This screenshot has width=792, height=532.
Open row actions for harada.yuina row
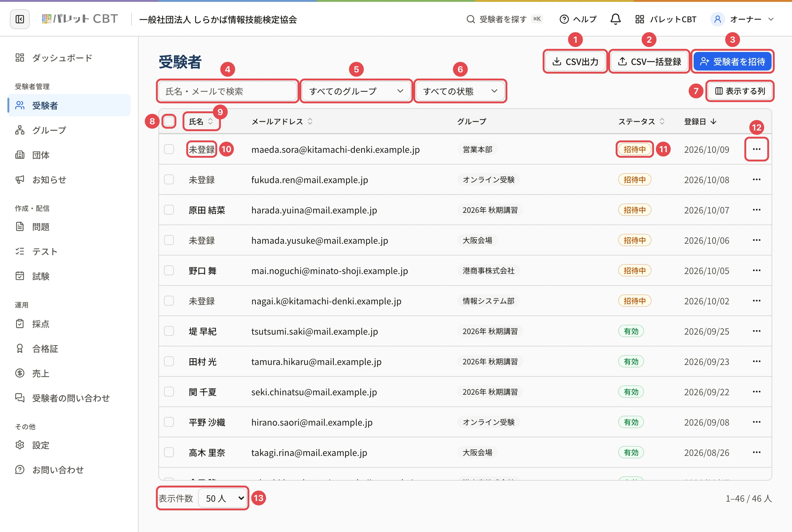pos(756,210)
